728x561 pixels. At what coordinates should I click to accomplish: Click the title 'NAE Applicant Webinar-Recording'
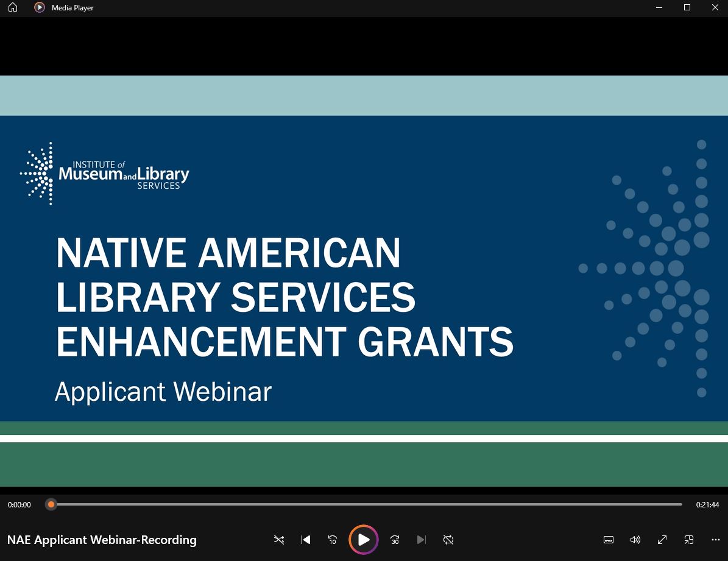[x=102, y=540]
